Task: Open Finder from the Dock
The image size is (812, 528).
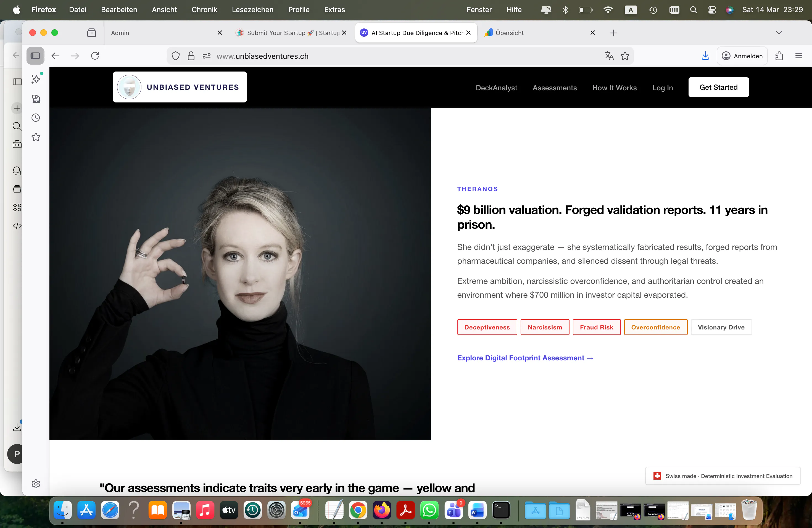Action: point(62,510)
